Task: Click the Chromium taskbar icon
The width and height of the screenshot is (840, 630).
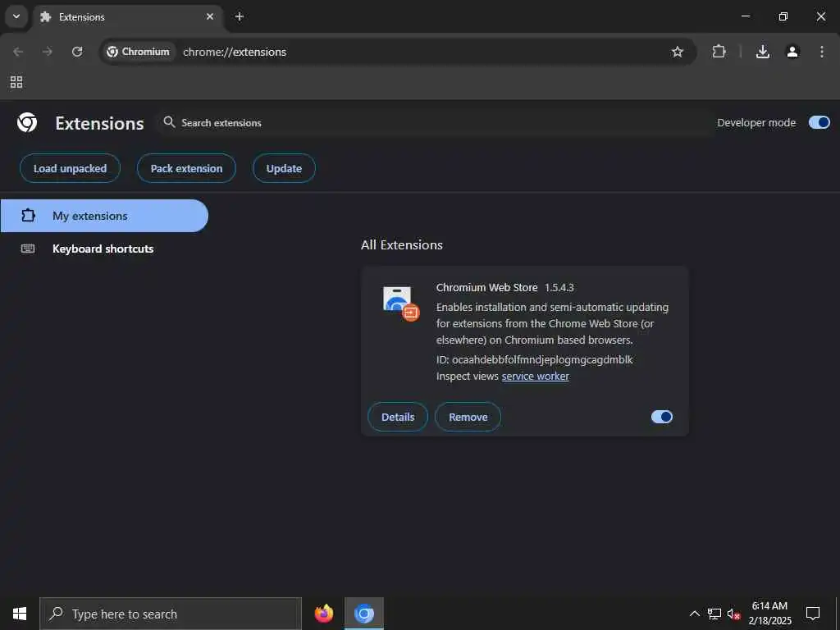Action: pos(364,614)
